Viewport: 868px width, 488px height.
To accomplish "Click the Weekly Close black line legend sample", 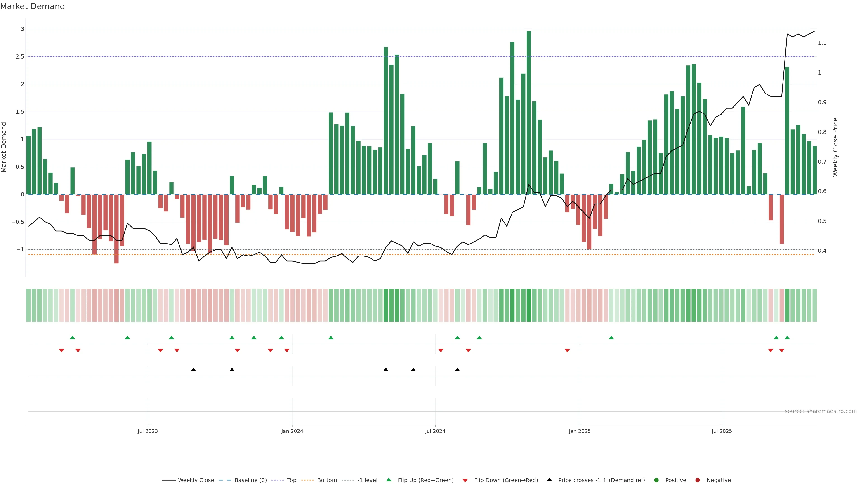I will 169,480.
